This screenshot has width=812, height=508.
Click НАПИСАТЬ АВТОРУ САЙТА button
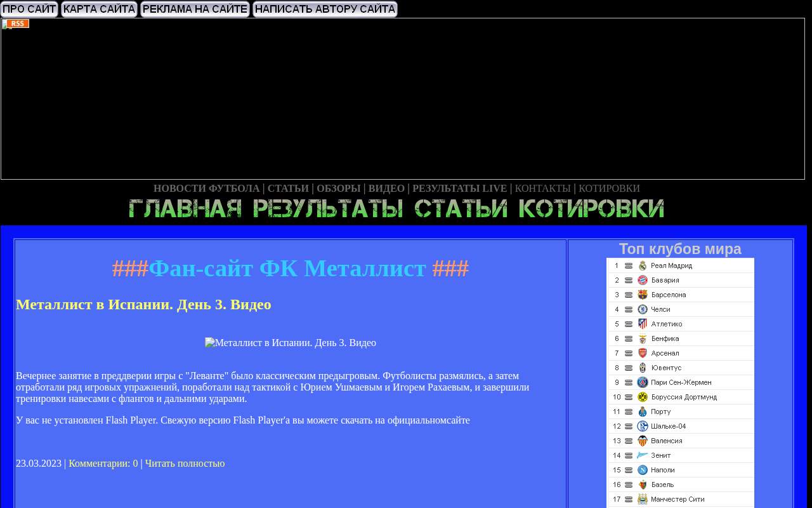pyautogui.click(x=325, y=9)
